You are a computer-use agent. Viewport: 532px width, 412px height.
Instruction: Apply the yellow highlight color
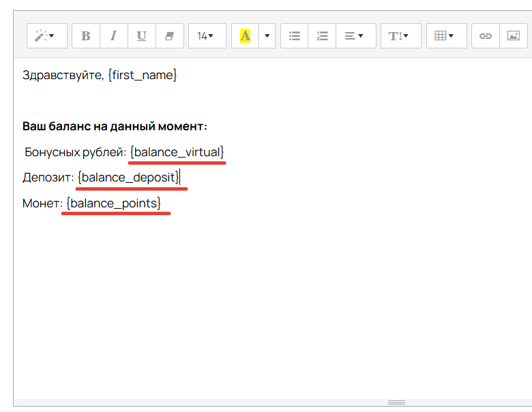pos(245,36)
